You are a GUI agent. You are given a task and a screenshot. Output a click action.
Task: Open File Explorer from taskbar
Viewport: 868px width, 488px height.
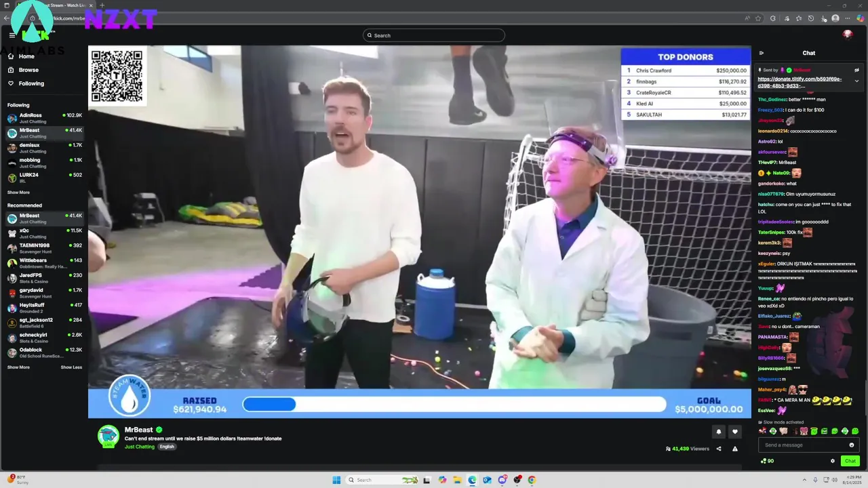pos(458,480)
